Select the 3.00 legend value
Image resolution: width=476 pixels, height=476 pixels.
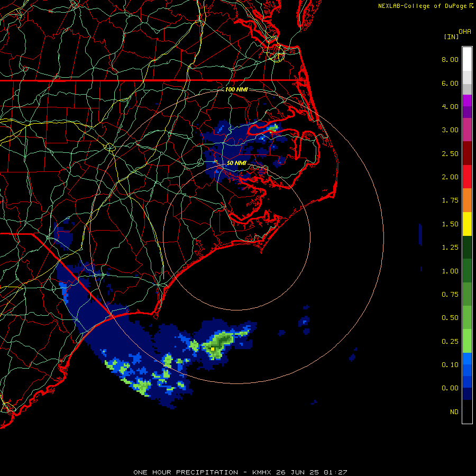450,130
